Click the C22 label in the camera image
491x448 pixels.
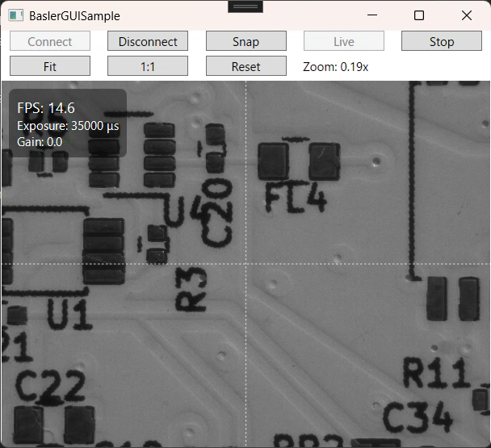50,386
